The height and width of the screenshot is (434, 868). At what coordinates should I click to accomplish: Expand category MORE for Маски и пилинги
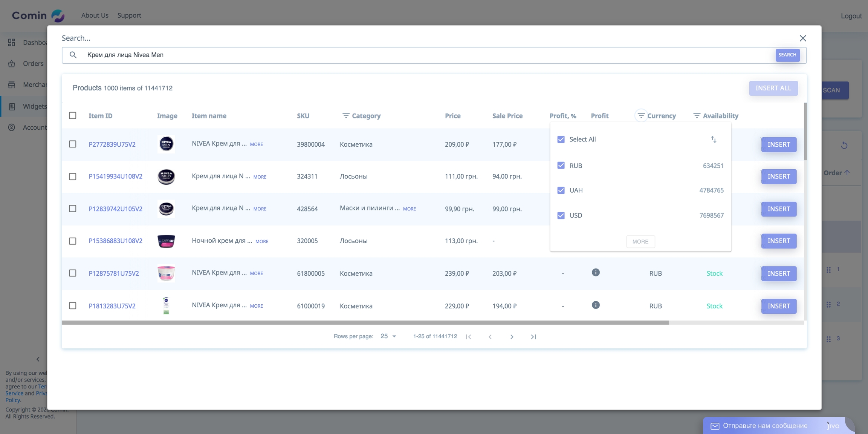tap(410, 209)
